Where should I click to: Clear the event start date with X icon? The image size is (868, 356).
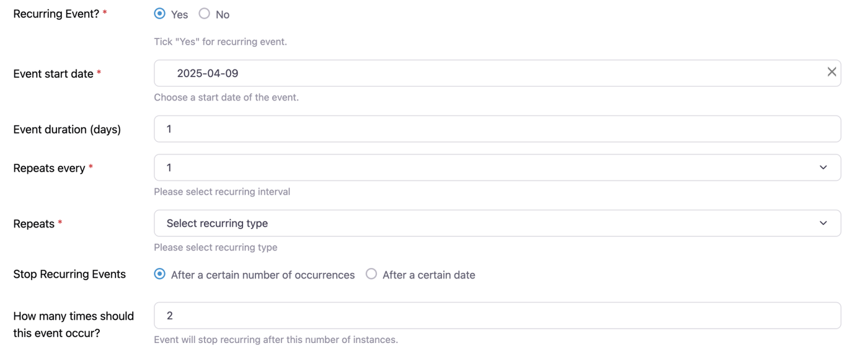tap(831, 72)
